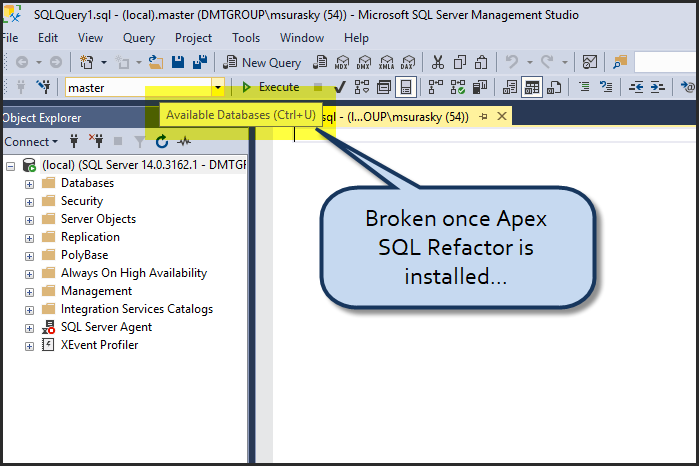
Task: Click the Open File folder icon
Action: tap(156, 62)
